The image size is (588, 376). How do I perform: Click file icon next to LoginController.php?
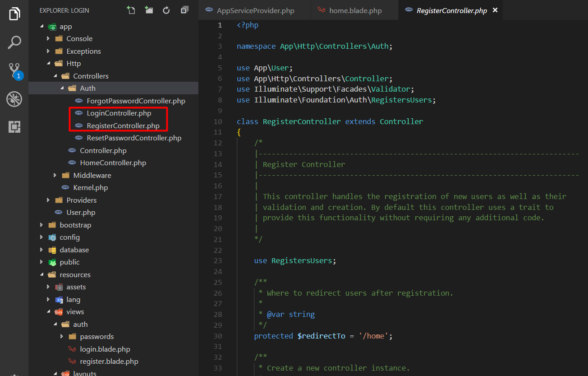(x=79, y=113)
